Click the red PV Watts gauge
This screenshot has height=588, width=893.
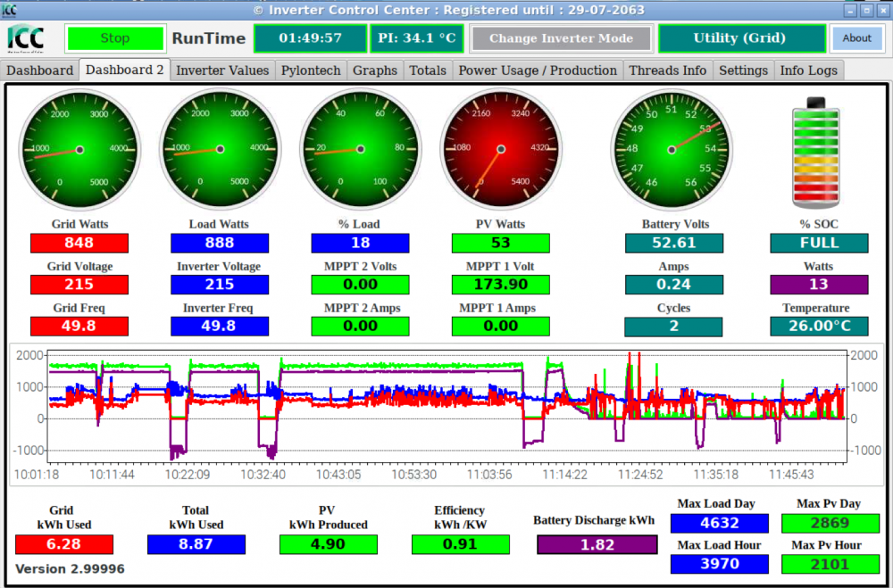(x=501, y=150)
